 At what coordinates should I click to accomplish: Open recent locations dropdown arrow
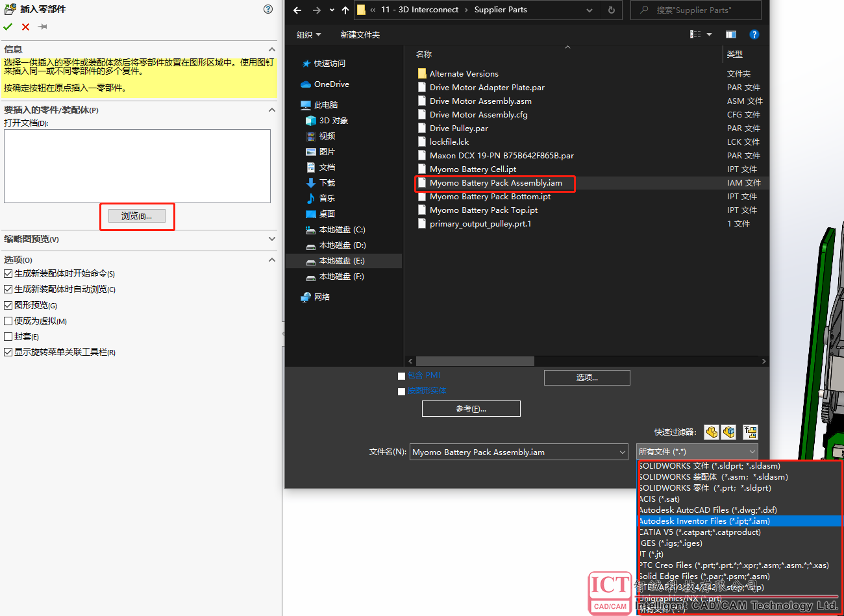[332, 10]
